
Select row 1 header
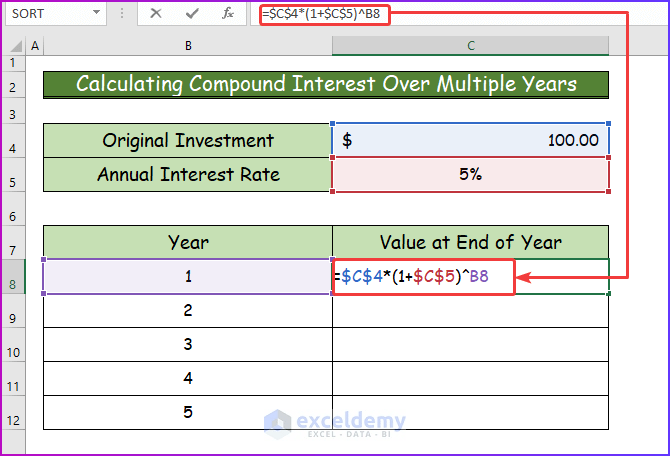[13, 63]
